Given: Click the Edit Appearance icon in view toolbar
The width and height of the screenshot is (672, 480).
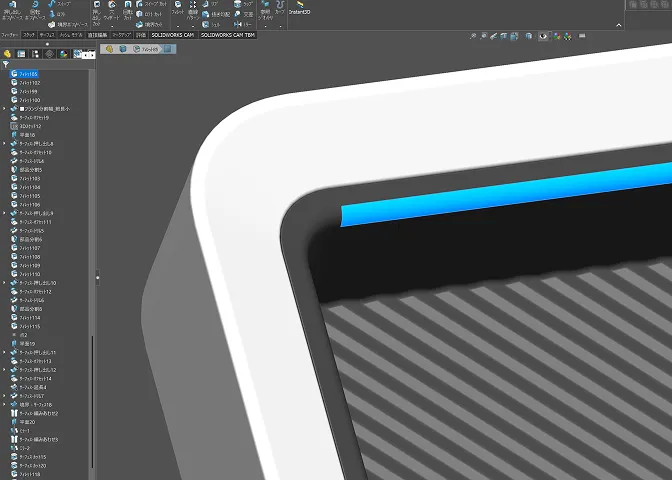Looking at the screenshot, I should [557, 36].
